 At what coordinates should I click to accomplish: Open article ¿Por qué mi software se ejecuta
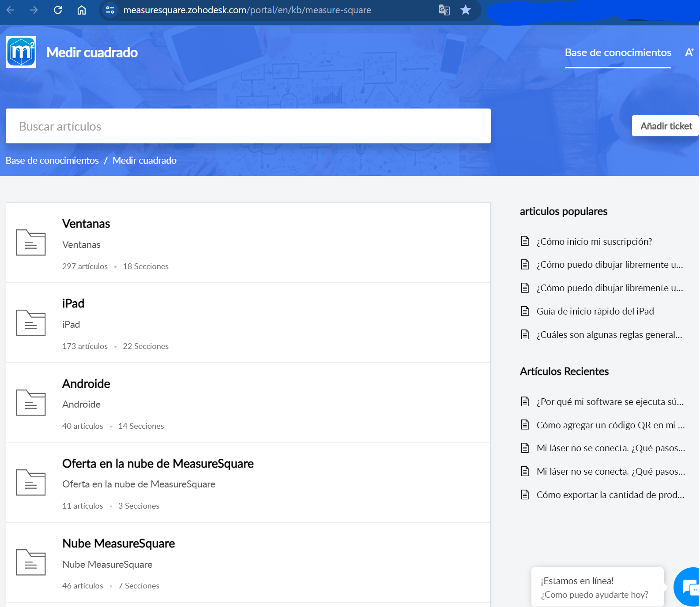610,401
